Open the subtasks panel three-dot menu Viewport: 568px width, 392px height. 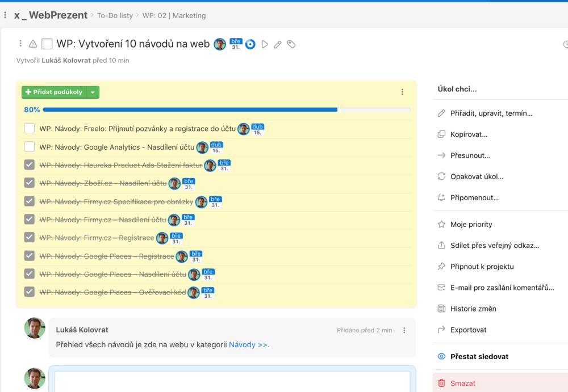402,92
